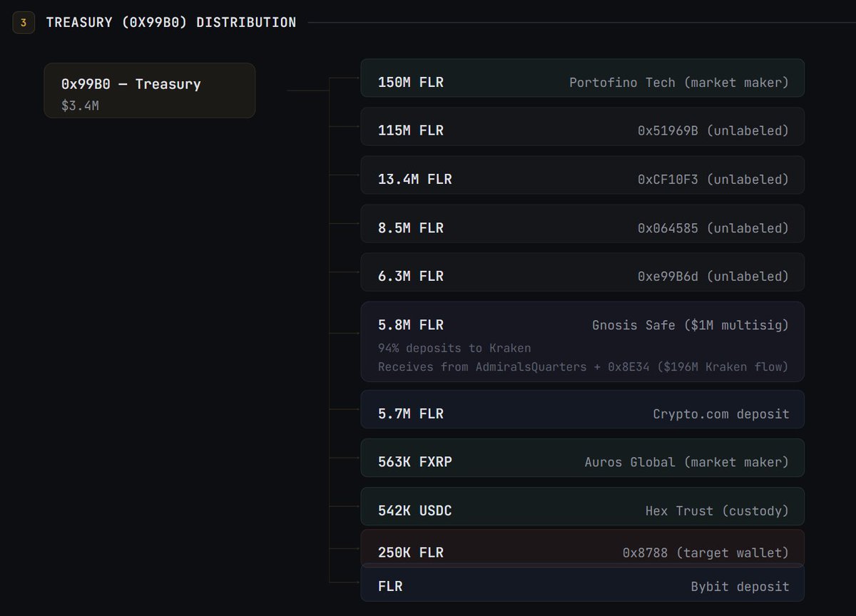Click the '5.8M FLR' amount
This screenshot has width=856, height=616.
coord(411,325)
